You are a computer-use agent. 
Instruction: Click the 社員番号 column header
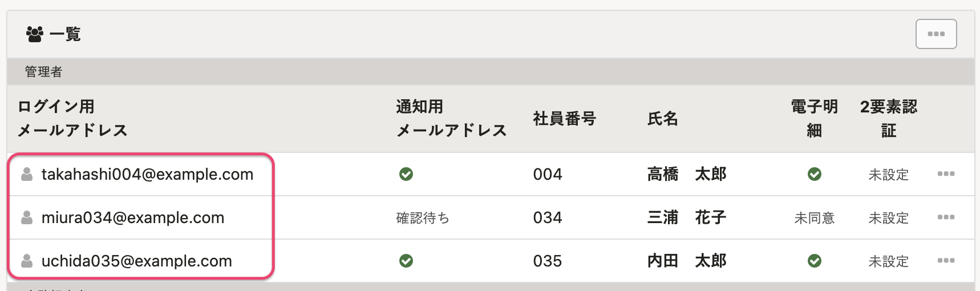pyautogui.click(x=564, y=119)
